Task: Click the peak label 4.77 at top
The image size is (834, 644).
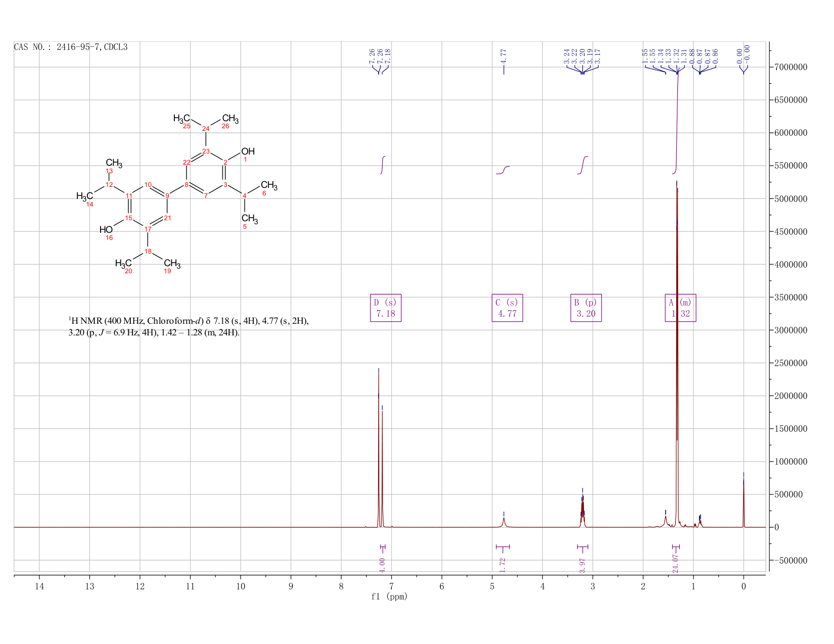Action: pos(503,57)
